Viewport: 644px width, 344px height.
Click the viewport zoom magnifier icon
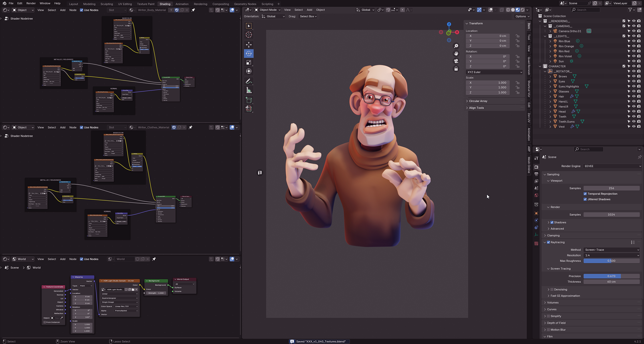456,46
